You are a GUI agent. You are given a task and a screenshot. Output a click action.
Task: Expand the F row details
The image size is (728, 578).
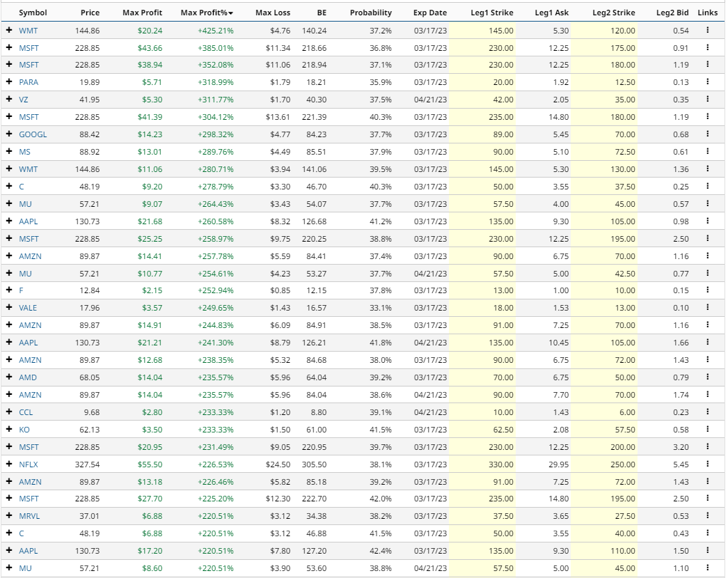coord(9,290)
